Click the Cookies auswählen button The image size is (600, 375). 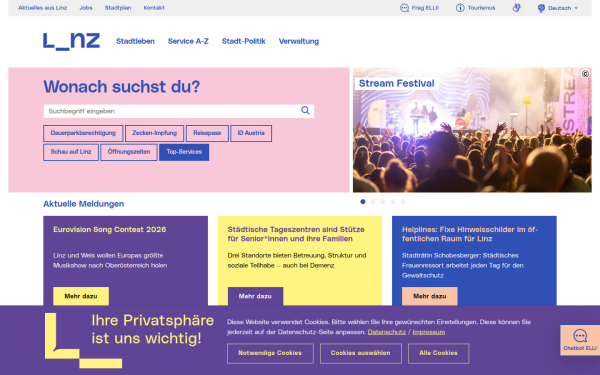point(360,353)
